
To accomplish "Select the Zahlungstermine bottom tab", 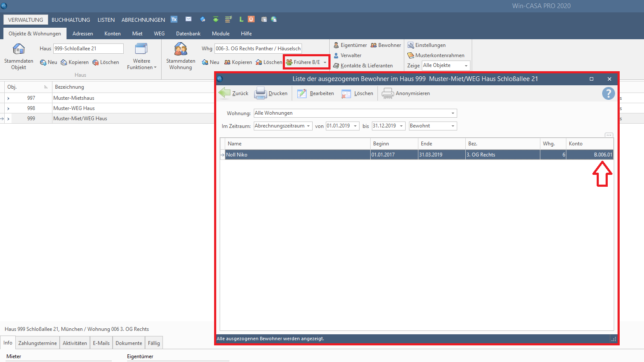I will pyautogui.click(x=38, y=343).
